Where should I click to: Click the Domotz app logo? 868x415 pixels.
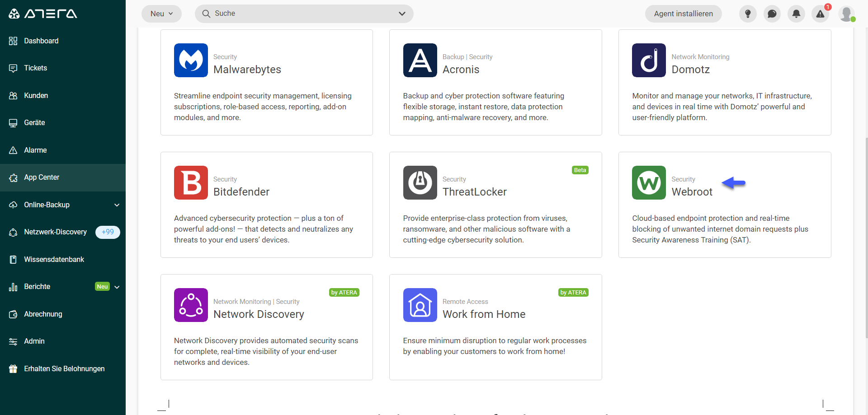[x=649, y=60]
